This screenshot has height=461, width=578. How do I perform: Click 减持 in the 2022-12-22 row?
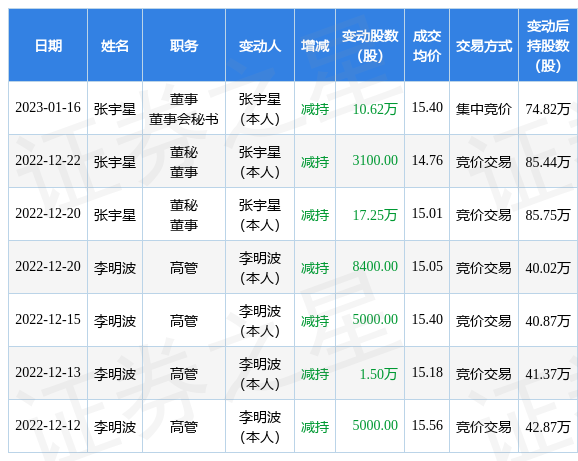click(315, 162)
